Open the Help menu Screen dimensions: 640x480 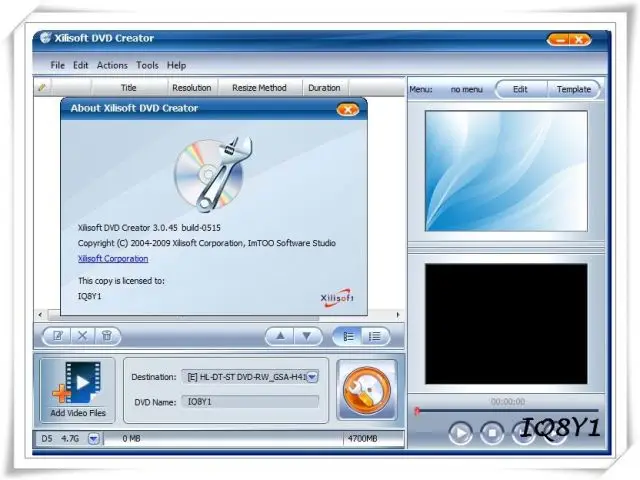point(176,65)
